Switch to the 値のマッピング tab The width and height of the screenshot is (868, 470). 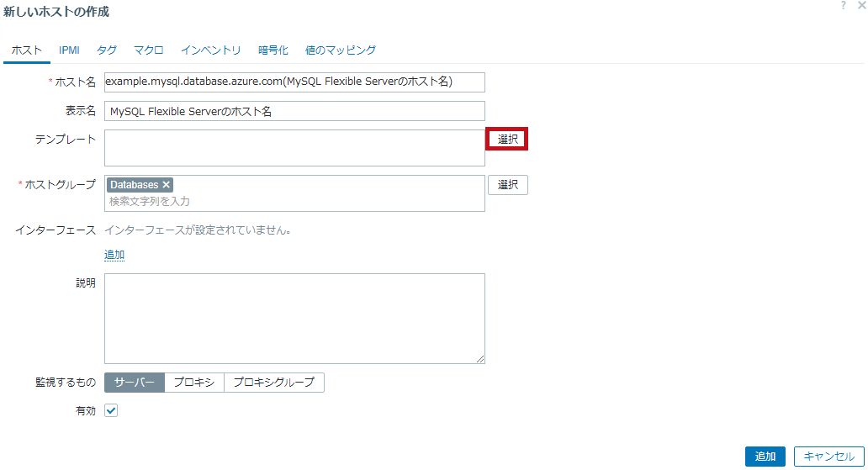click(341, 50)
